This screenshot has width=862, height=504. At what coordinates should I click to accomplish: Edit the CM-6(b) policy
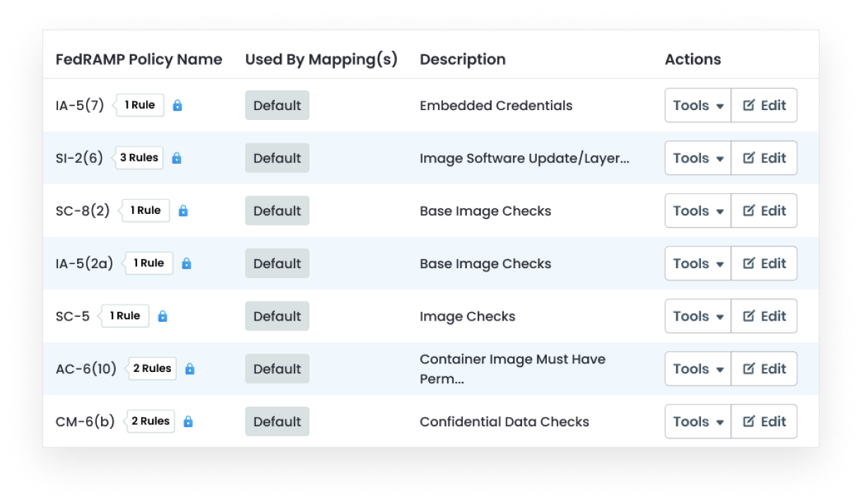(x=764, y=421)
